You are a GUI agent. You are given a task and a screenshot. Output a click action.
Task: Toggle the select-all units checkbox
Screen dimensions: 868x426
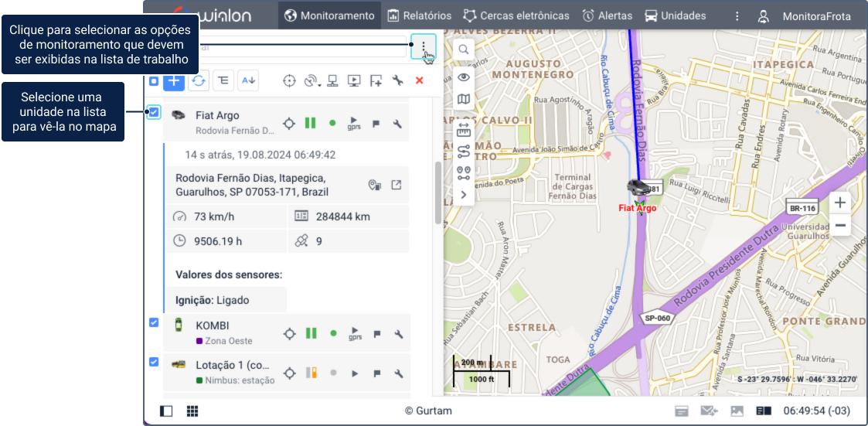[x=154, y=81]
